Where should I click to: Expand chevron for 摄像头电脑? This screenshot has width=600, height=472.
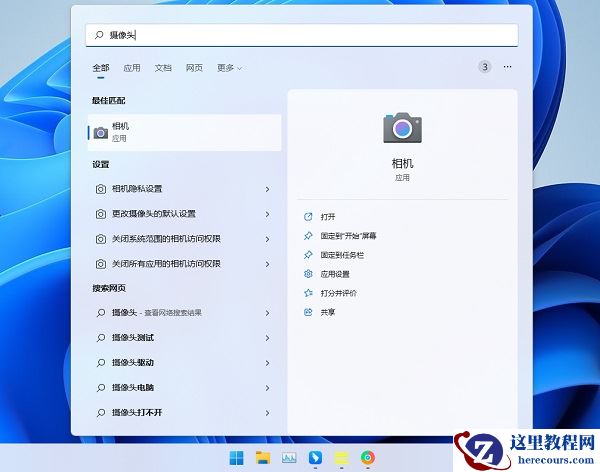coord(267,388)
